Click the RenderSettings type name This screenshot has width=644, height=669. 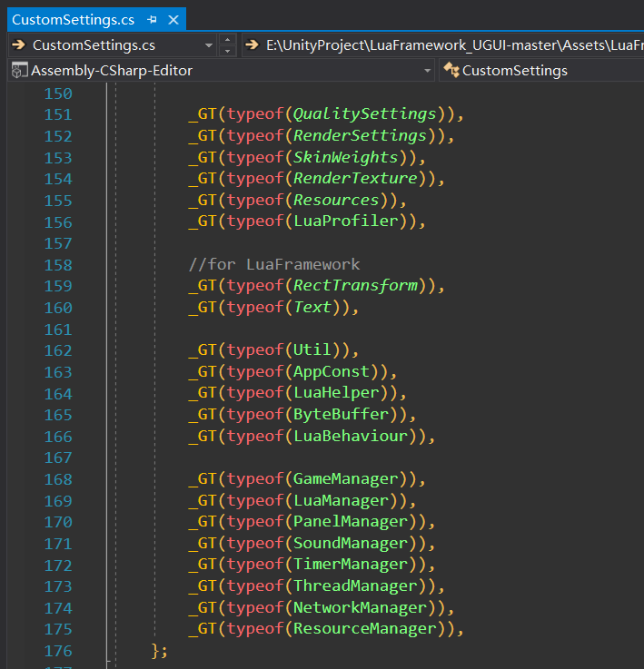360,135
